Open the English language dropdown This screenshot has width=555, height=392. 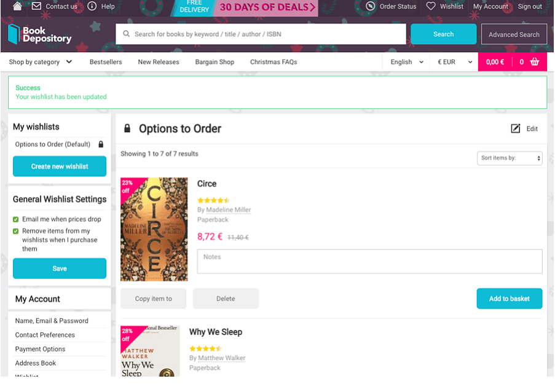point(407,61)
